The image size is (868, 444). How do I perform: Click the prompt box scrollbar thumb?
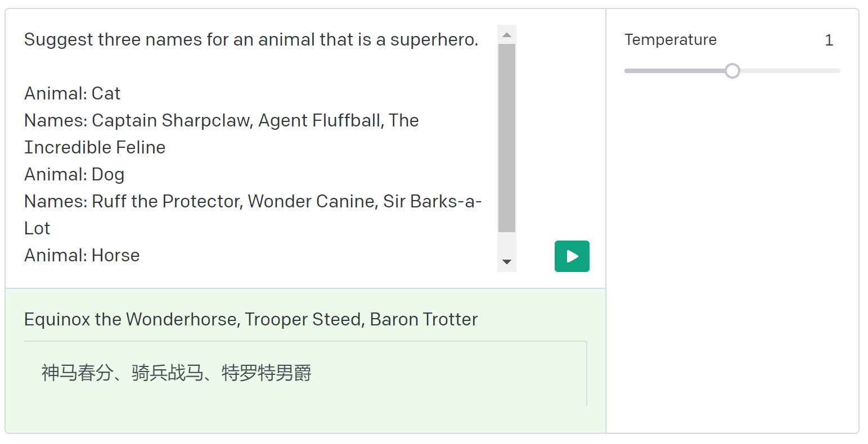[507, 138]
